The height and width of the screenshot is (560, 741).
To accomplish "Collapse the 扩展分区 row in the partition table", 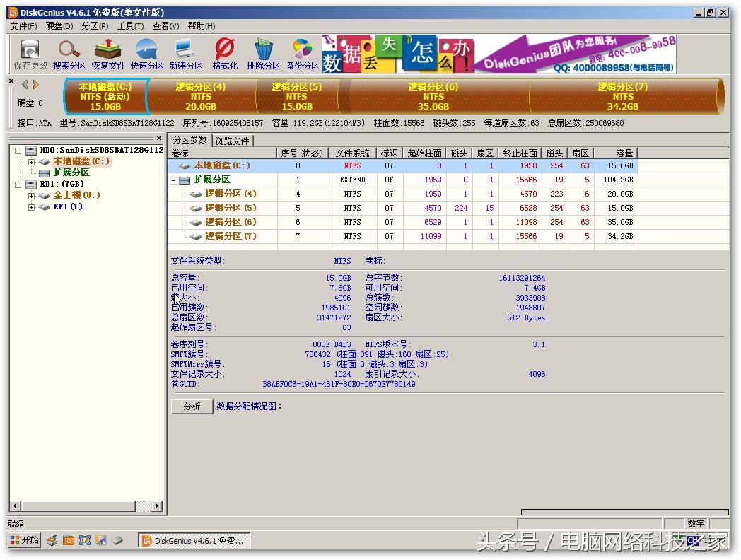I will pos(174,180).
